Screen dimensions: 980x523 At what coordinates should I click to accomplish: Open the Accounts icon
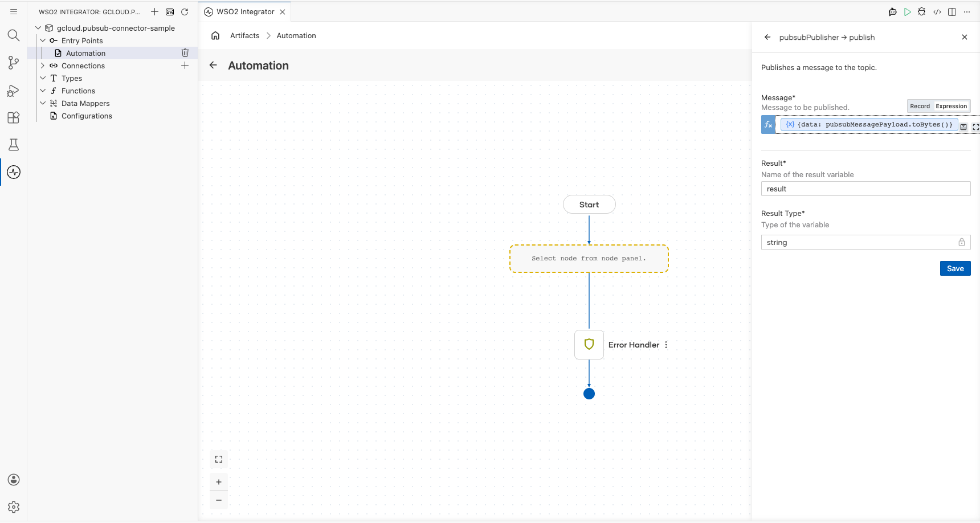click(x=14, y=480)
